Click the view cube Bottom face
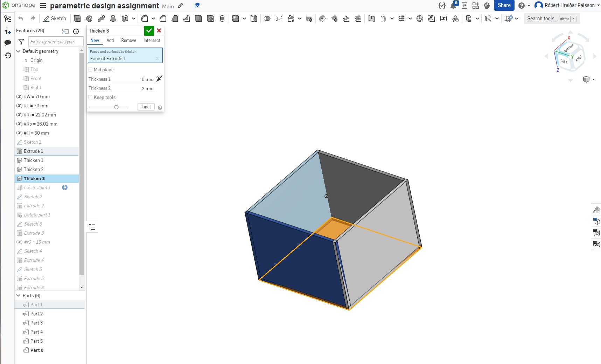 point(569,48)
